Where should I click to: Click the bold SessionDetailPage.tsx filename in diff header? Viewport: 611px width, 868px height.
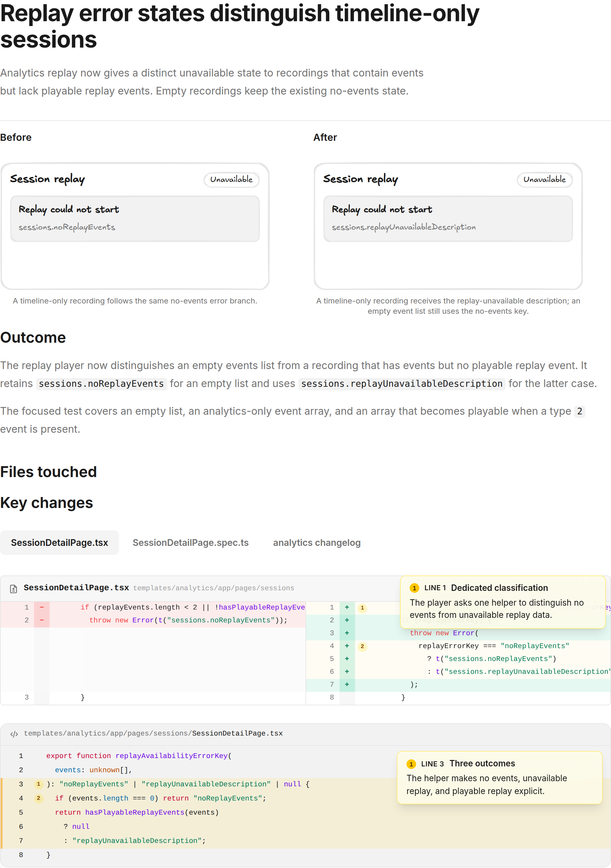coord(77,588)
